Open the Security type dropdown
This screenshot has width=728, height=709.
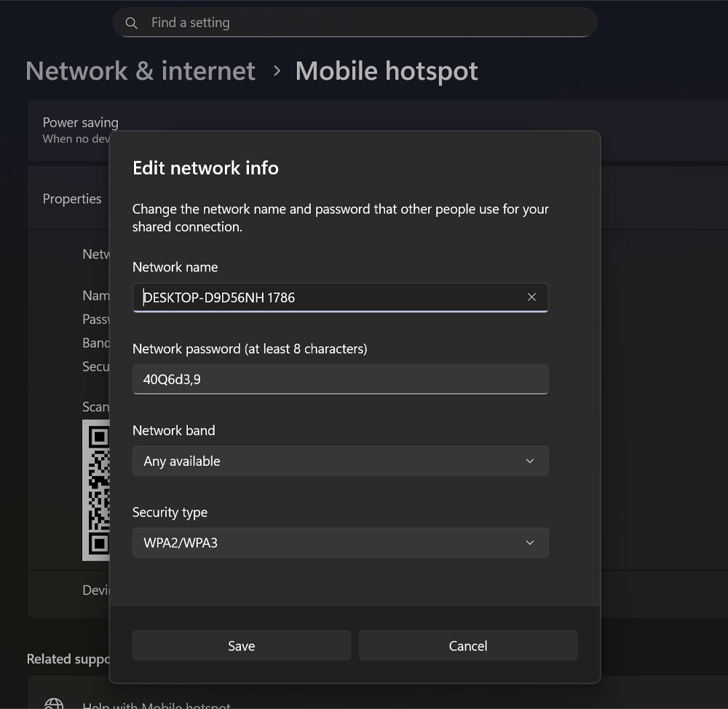340,542
